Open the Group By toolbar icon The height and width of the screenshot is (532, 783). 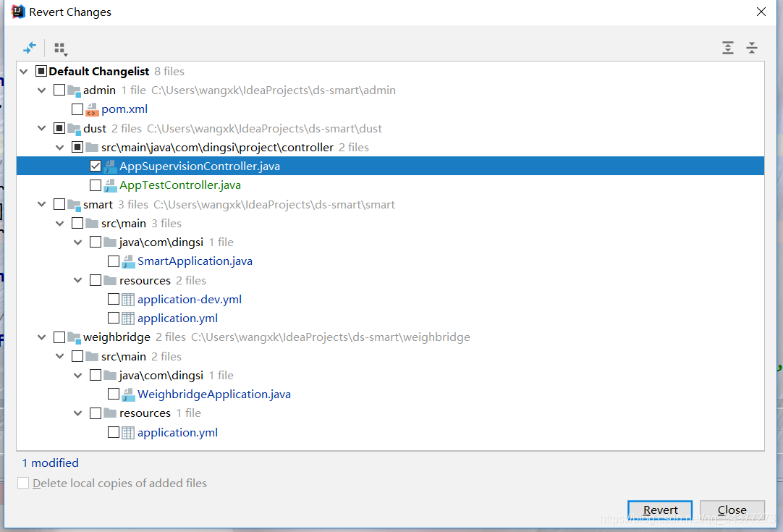[60, 48]
